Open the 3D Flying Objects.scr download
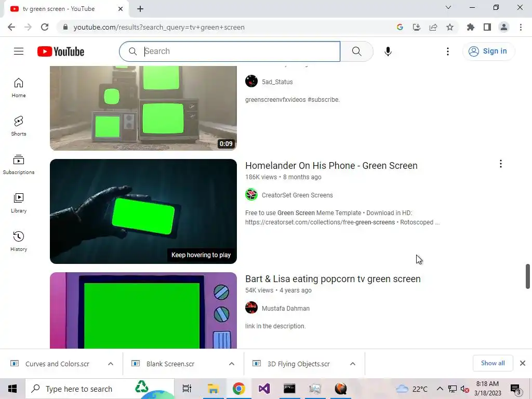 [299, 364]
